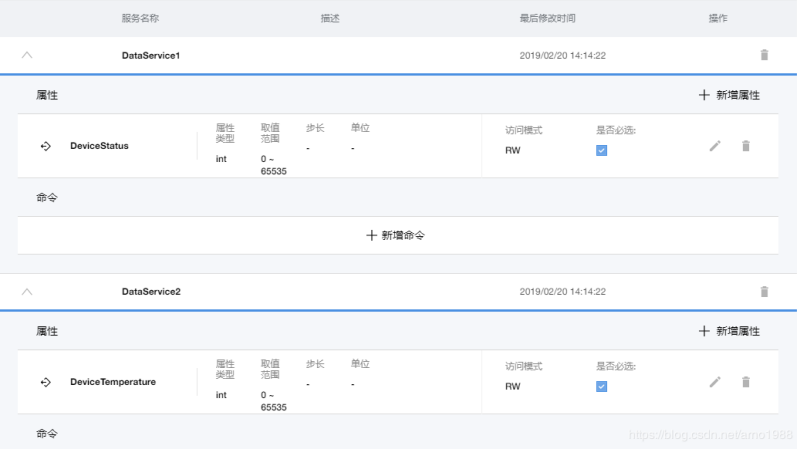Image resolution: width=800 pixels, height=449 pixels.
Task: Collapse the DataService1 section
Action: tap(27, 56)
